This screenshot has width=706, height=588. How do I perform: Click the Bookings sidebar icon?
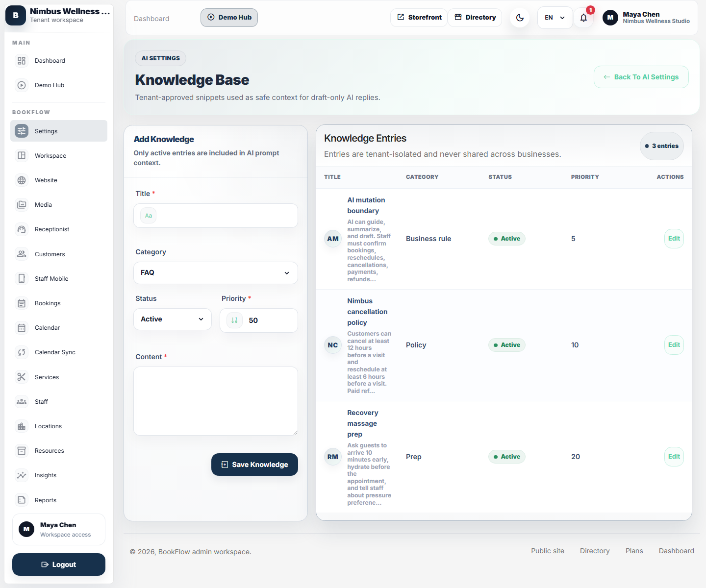[22, 303]
